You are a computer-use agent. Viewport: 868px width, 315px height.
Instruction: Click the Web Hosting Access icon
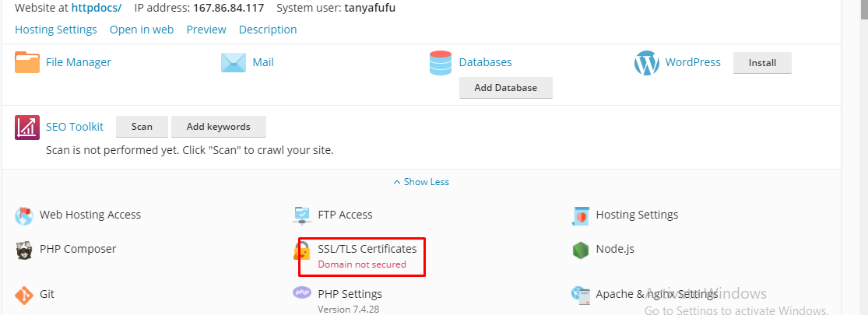tap(24, 215)
